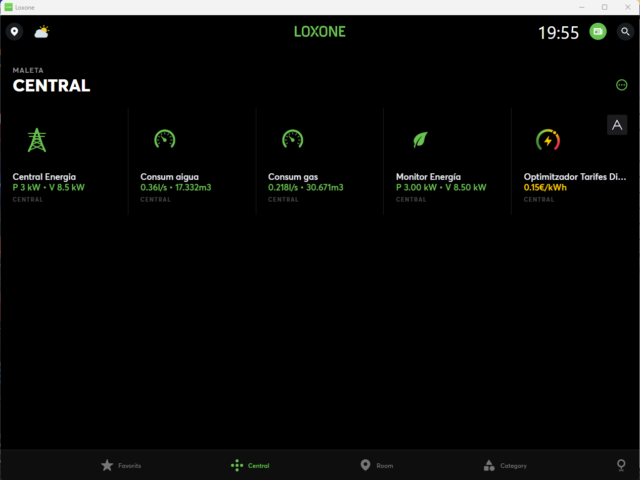
Task: Click the 'P 3.00 kW • V 8.50 kW' value
Action: pyautogui.click(x=441, y=187)
